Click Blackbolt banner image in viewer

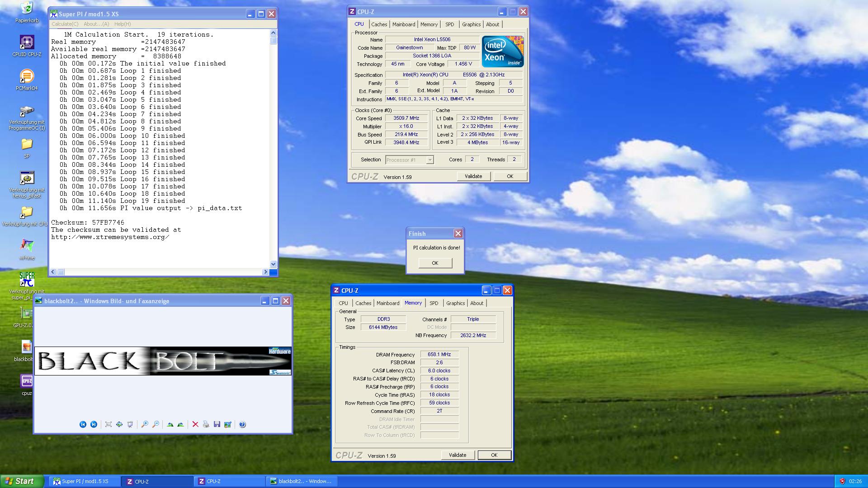(163, 361)
